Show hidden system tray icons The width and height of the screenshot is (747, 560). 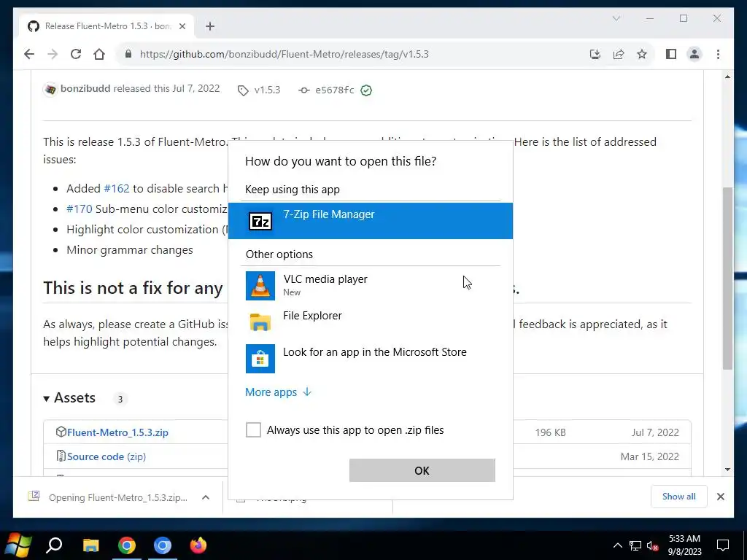(x=617, y=545)
